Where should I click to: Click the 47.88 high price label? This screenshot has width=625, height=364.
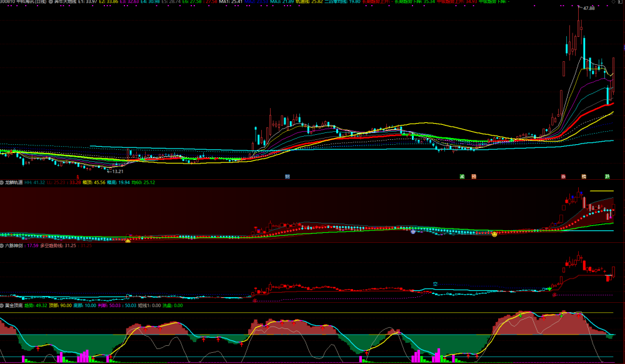pos(589,8)
